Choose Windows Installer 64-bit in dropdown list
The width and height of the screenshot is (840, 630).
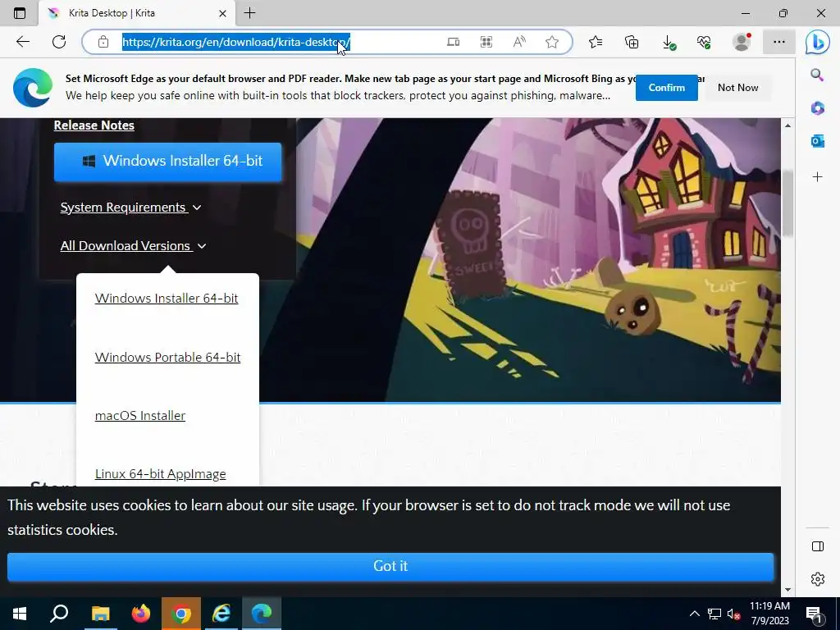167,299
